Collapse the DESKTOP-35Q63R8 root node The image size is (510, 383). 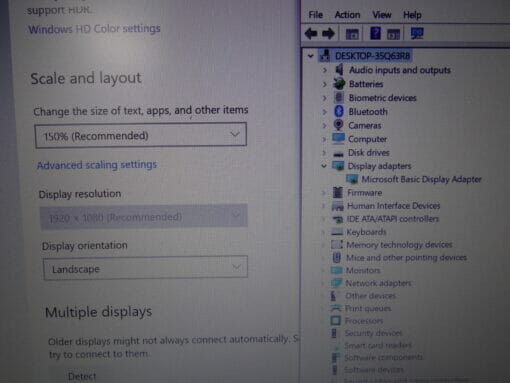pyautogui.click(x=311, y=56)
